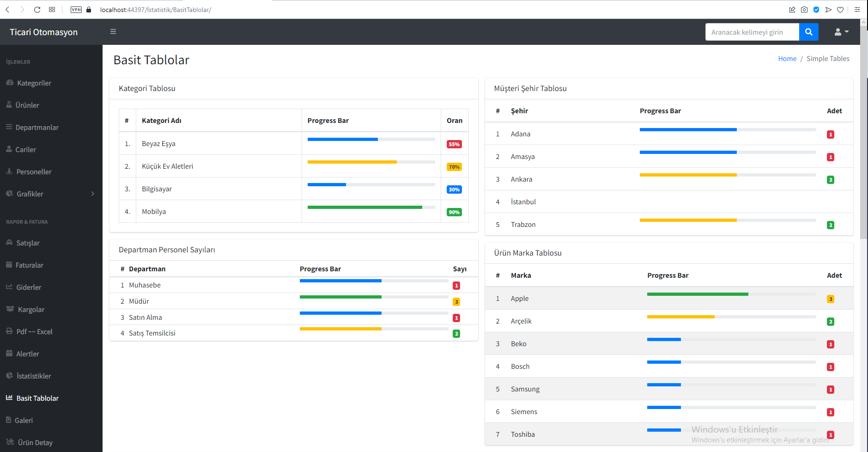Click the Ticari Otomasyon brand link
This screenshot has height=452, width=868.
[x=44, y=32]
